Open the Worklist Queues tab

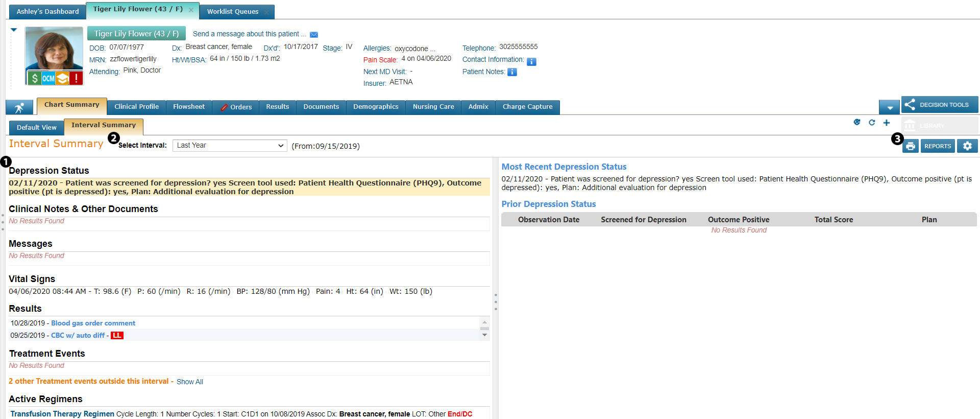(233, 12)
